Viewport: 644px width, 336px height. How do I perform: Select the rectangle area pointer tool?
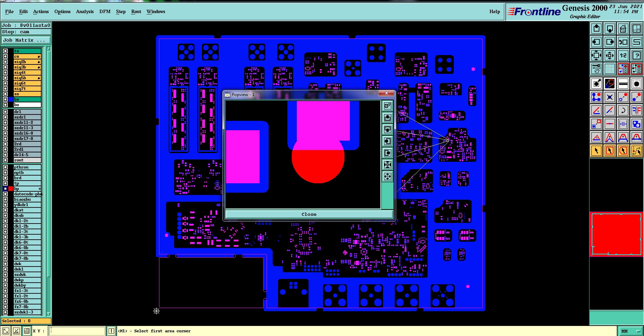(x=610, y=151)
